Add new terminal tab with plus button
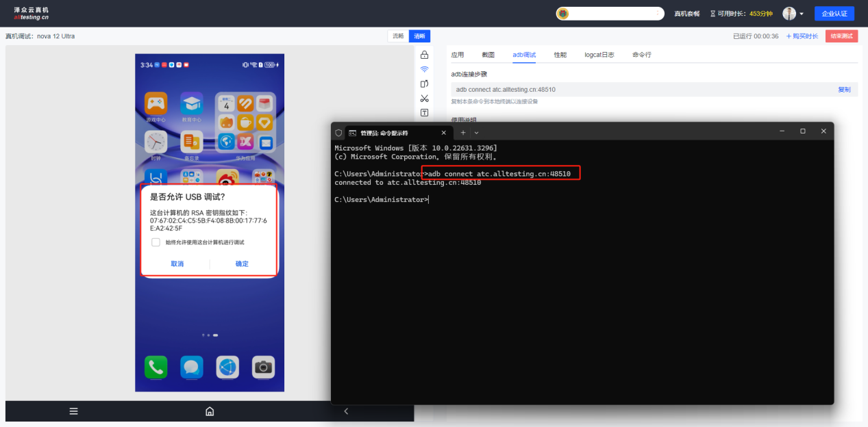Image resolution: width=868 pixels, height=427 pixels. click(463, 133)
